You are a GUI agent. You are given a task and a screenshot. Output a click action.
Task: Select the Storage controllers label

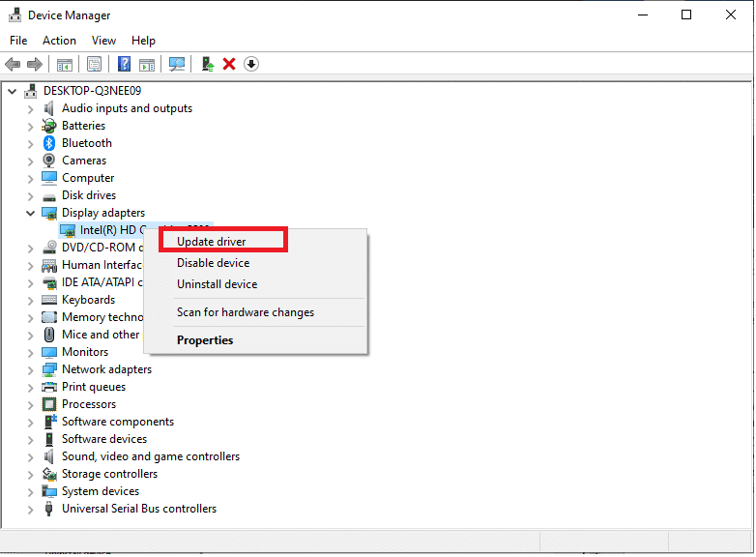point(109,474)
